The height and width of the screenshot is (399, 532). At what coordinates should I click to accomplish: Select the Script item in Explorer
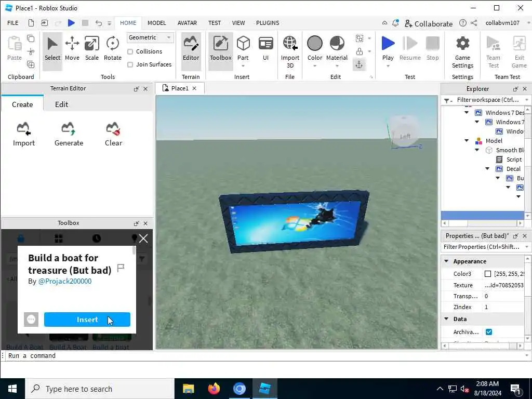[x=514, y=159]
